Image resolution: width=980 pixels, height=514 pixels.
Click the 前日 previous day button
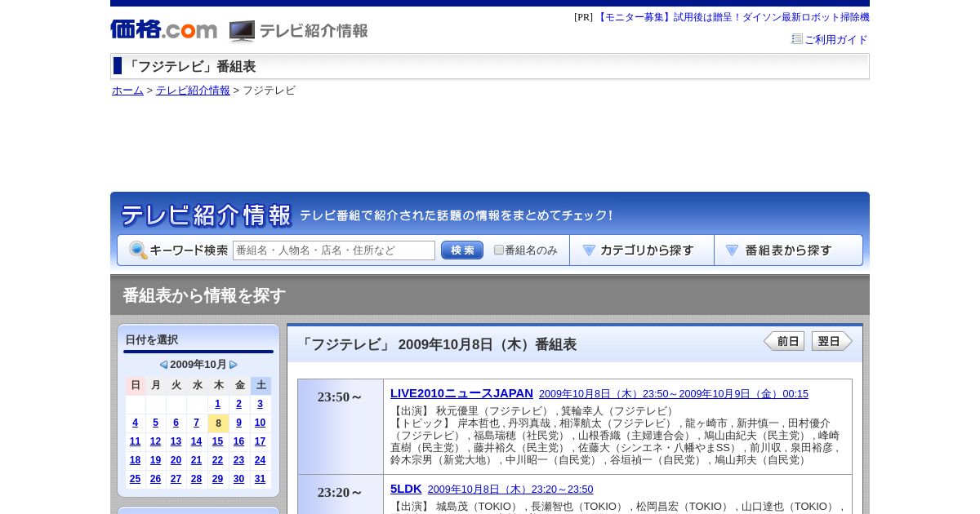(784, 341)
